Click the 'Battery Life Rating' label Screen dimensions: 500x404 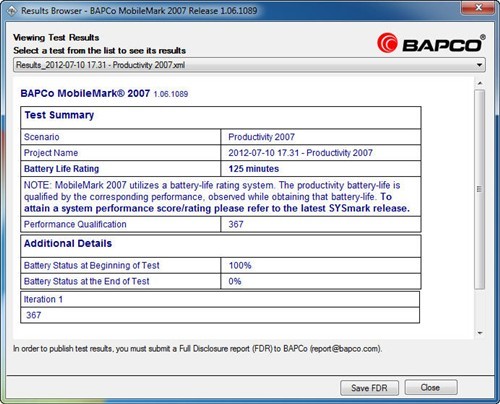coord(61,169)
